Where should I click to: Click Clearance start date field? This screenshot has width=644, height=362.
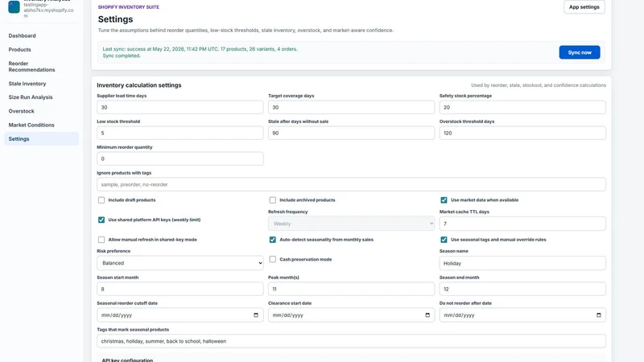pos(351,315)
